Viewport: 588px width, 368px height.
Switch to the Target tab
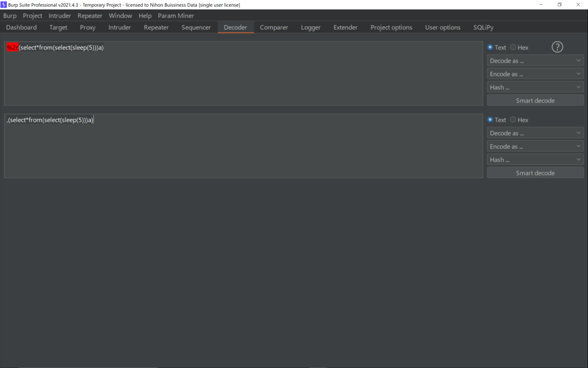pos(58,27)
